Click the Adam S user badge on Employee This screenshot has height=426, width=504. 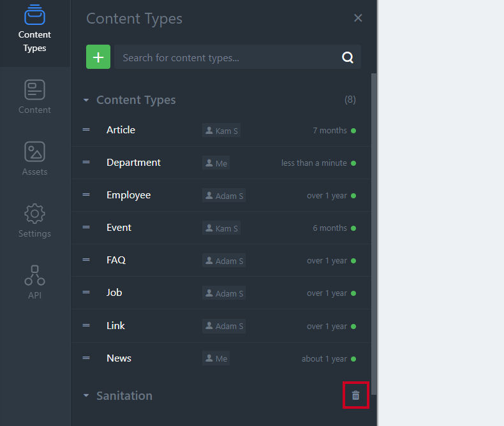224,195
